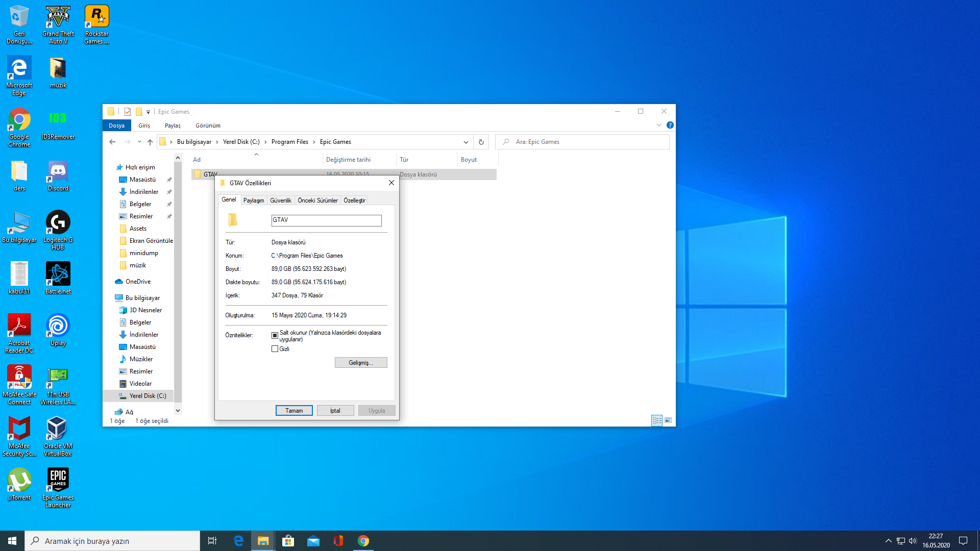This screenshot has height=551, width=980.
Task: Go up one folder level in Explorer
Action: [150, 142]
